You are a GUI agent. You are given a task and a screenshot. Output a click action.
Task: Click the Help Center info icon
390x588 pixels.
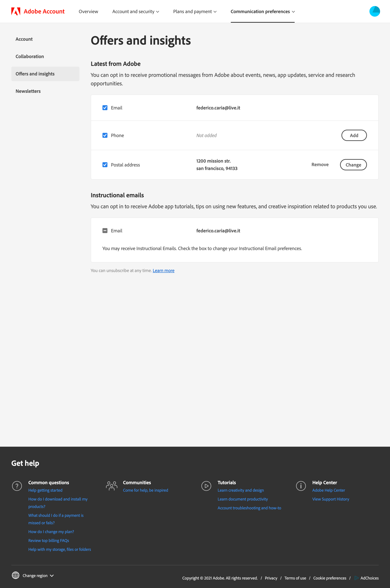coord(301,486)
